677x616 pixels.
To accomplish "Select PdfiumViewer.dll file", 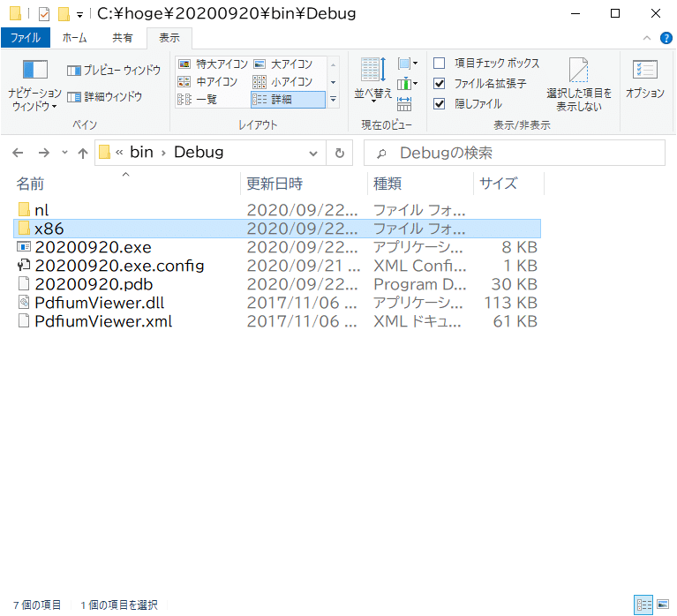I will point(277,303).
